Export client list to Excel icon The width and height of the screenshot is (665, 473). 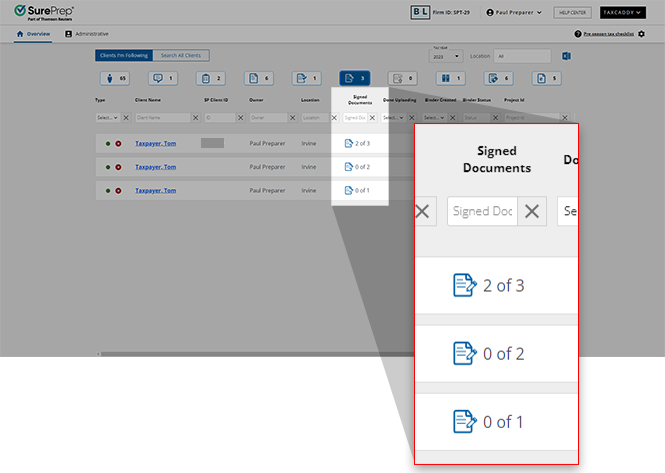click(566, 56)
